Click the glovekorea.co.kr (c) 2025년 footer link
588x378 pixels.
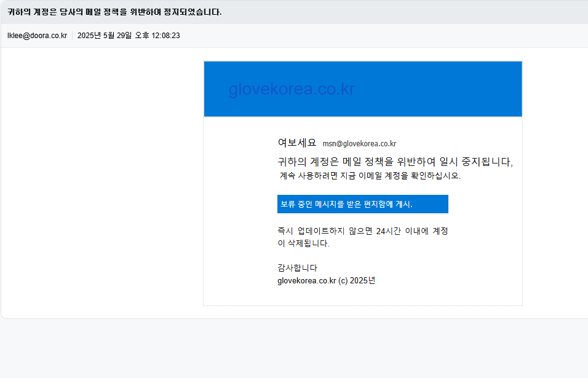click(x=326, y=280)
